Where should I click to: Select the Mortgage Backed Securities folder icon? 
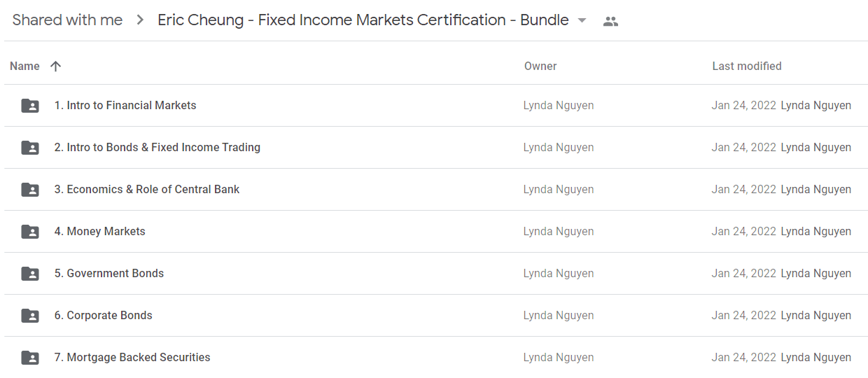point(30,358)
